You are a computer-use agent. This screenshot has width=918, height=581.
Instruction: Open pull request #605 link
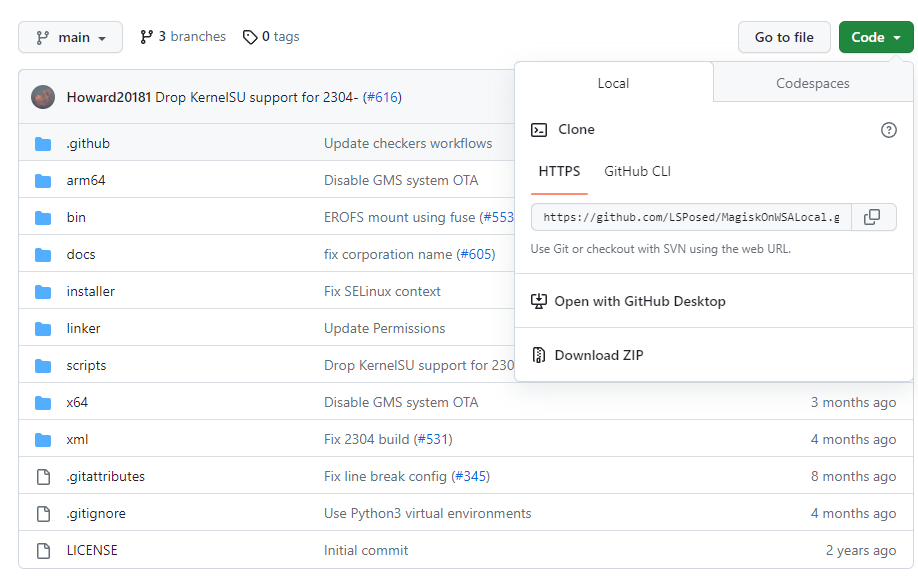pos(475,254)
